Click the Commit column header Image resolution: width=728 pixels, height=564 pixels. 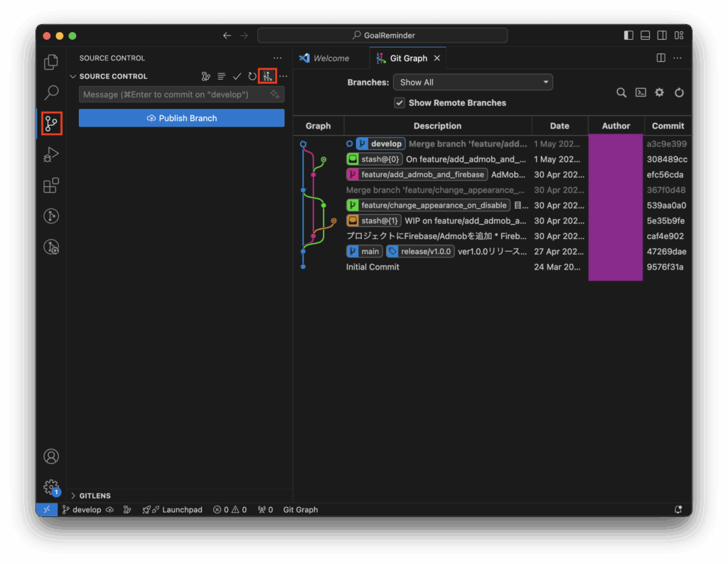668,126
